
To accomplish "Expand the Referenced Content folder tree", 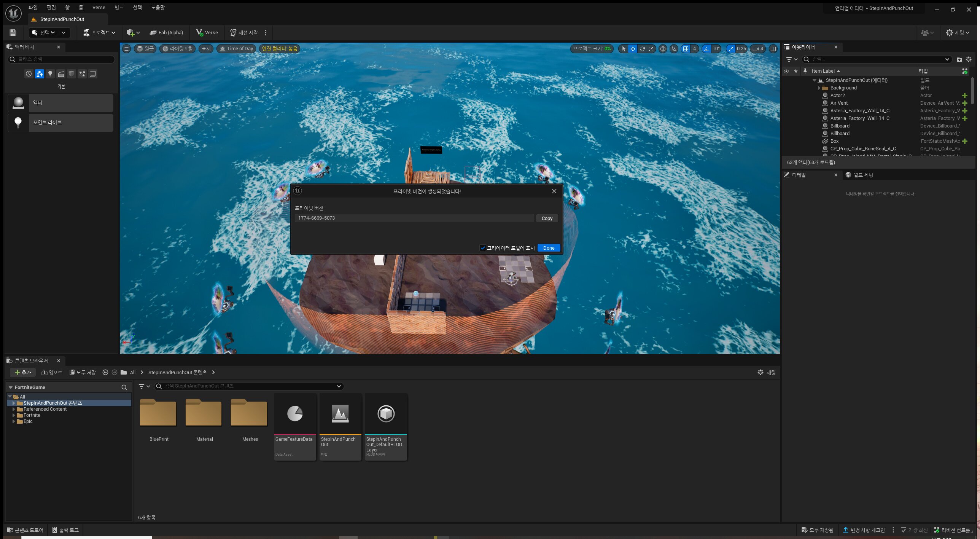I will (x=14, y=409).
